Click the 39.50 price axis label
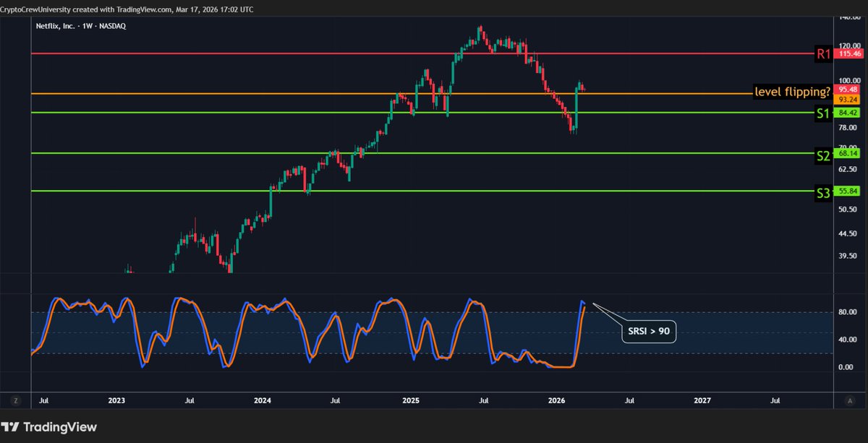This screenshot has height=443, width=868. pyautogui.click(x=849, y=256)
